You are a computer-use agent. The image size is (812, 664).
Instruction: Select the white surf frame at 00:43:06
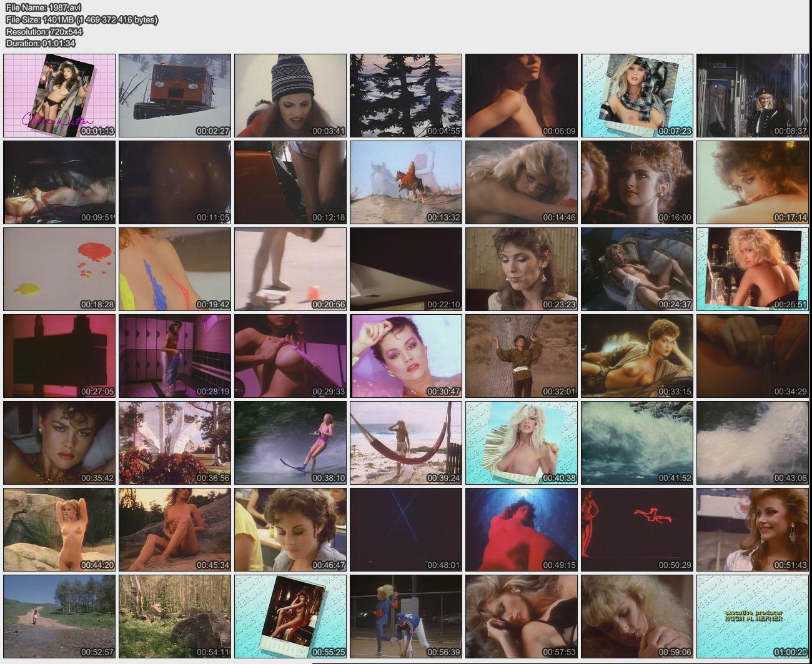tap(753, 442)
